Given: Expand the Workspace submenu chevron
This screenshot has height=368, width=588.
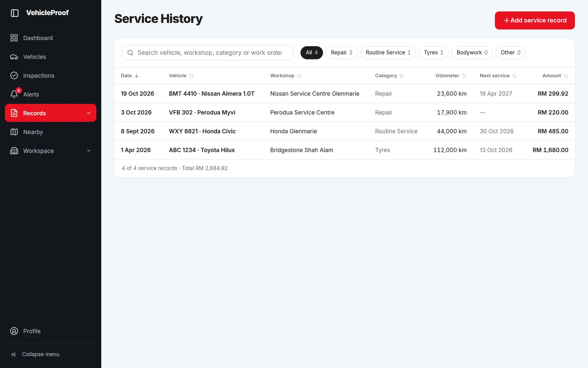Looking at the screenshot, I should 89,151.
